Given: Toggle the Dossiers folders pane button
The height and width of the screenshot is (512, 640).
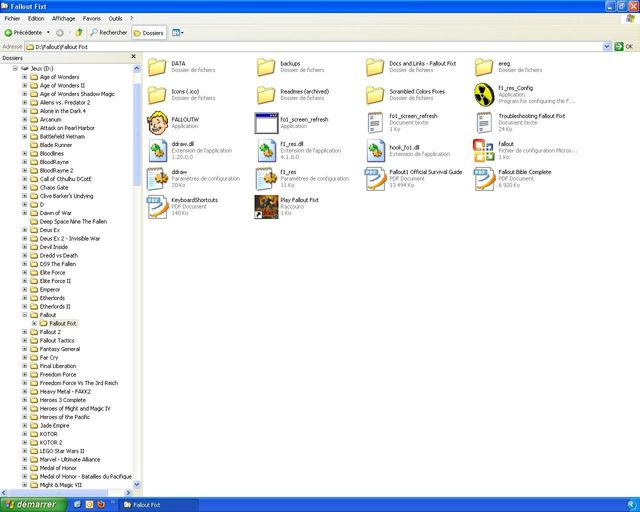Looking at the screenshot, I should (149, 33).
